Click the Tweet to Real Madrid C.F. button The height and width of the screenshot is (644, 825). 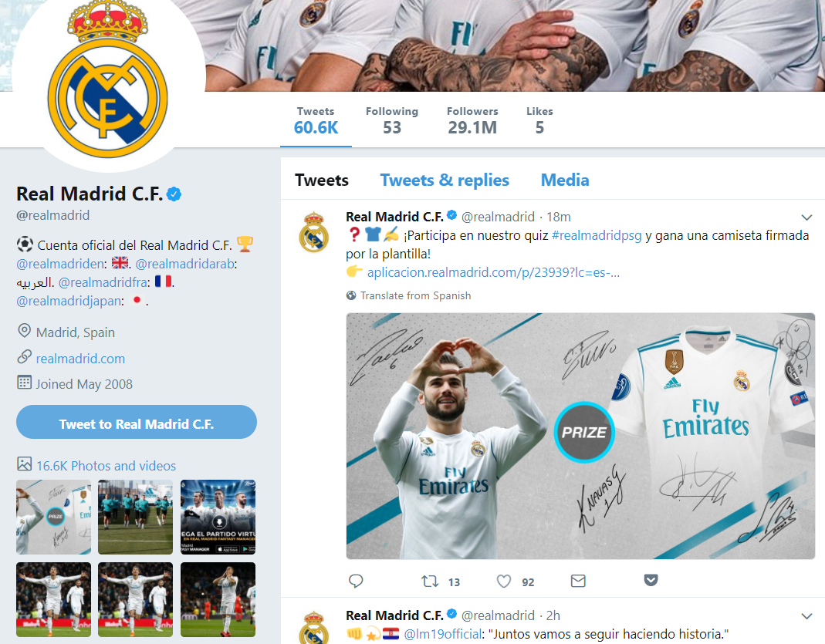(137, 422)
